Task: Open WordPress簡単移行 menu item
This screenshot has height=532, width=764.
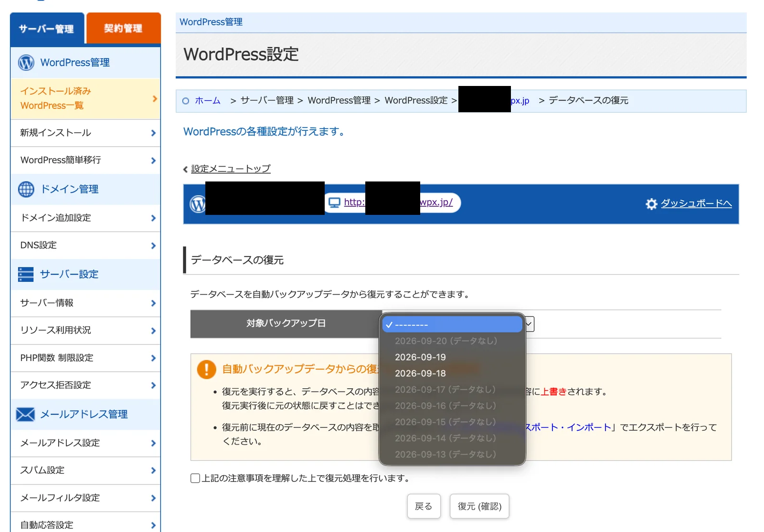Action: click(x=85, y=160)
